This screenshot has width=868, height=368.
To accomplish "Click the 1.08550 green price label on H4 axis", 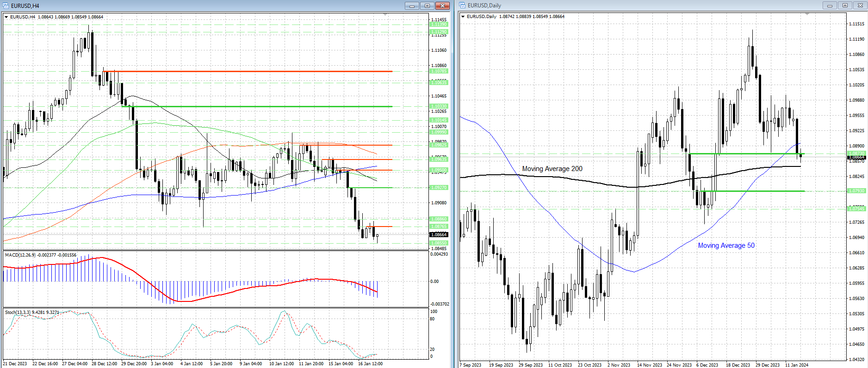I will (x=439, y=243).
